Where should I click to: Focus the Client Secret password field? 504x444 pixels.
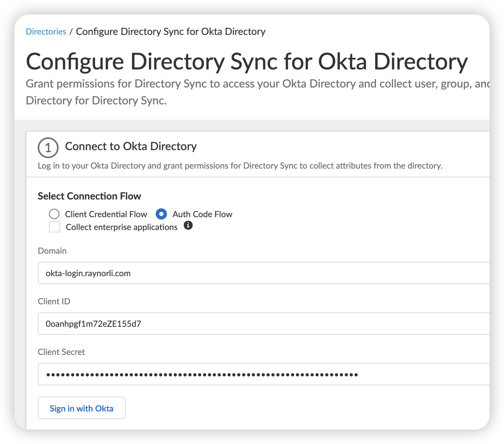pyautogui.click(x=264, y=374)
